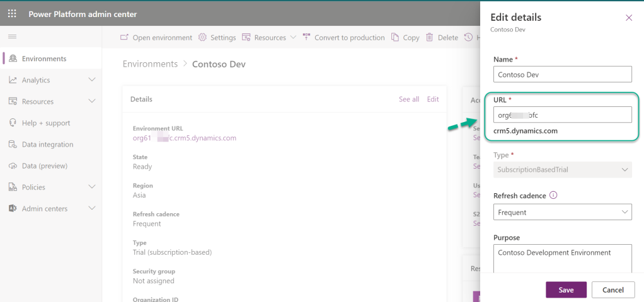This screenshot has width=644, height=302.
Task: Click the URL input field
Action: pos(563,115)
